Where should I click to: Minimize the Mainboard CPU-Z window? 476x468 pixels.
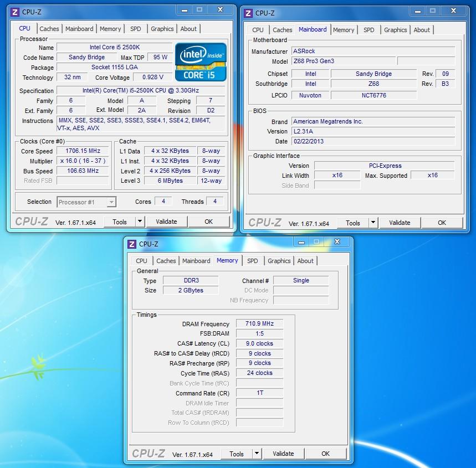[418, 12]
